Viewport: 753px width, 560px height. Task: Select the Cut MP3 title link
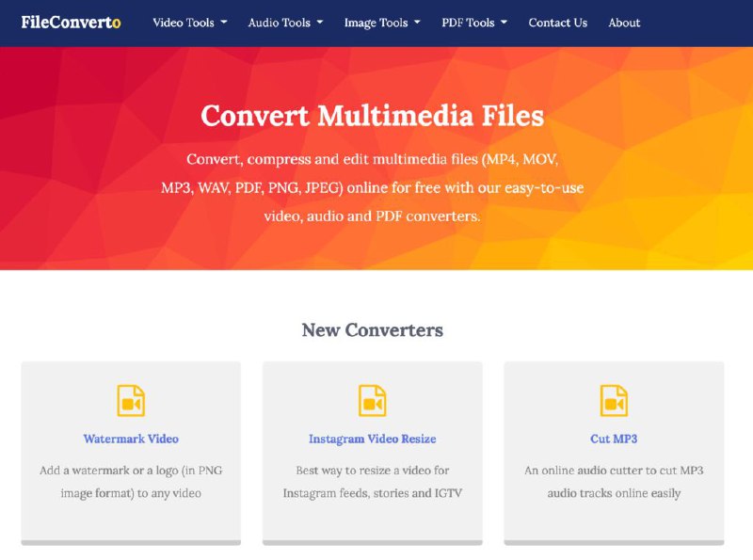pos(614,439)
